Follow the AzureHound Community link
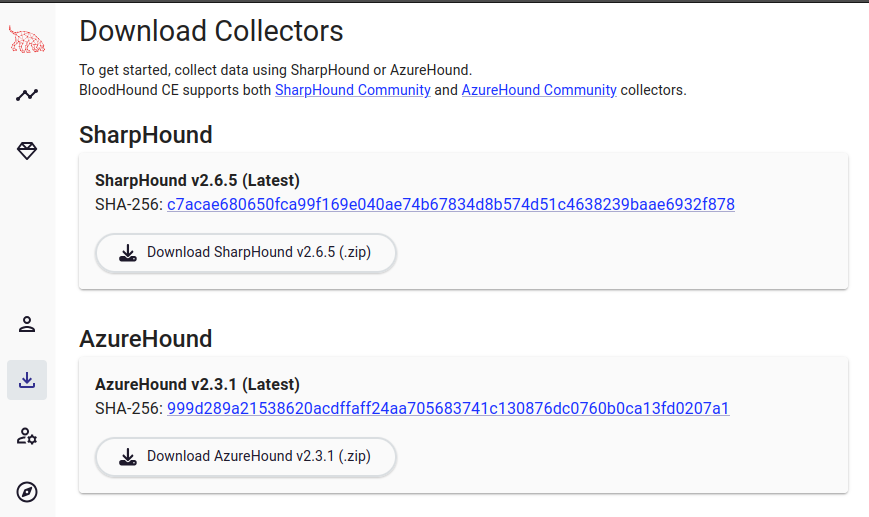 (x=539, y=90)
